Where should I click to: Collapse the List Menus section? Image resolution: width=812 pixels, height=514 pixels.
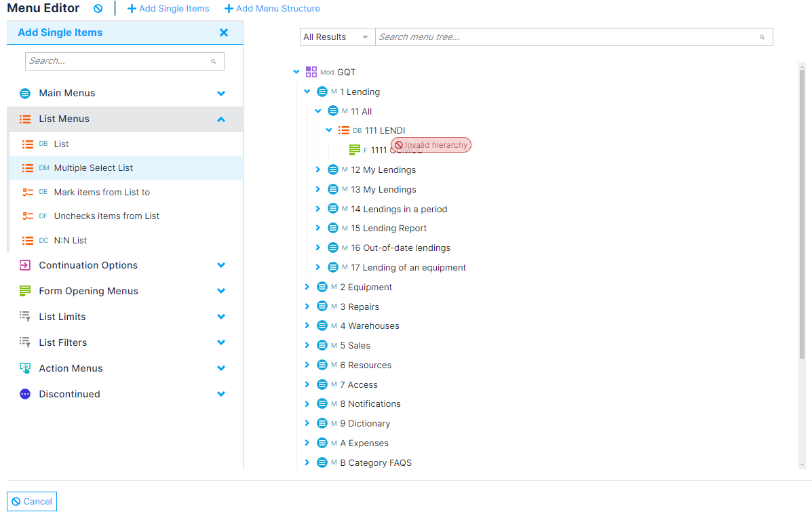point(221,119)
